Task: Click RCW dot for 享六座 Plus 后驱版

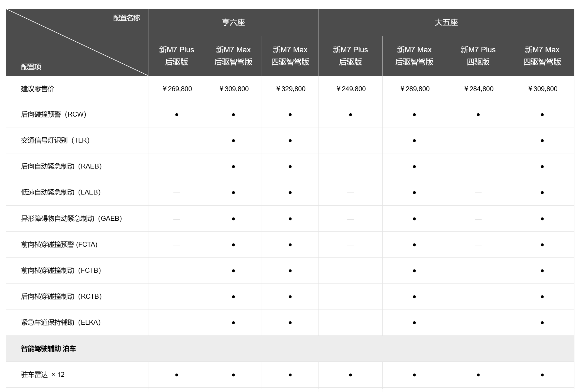Action: point(177,115)
